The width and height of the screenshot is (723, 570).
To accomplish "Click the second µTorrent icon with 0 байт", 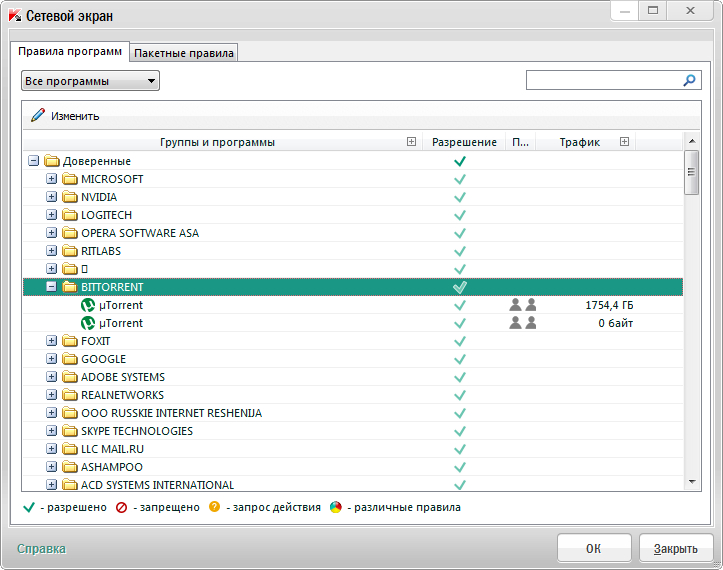I will 88,323.
